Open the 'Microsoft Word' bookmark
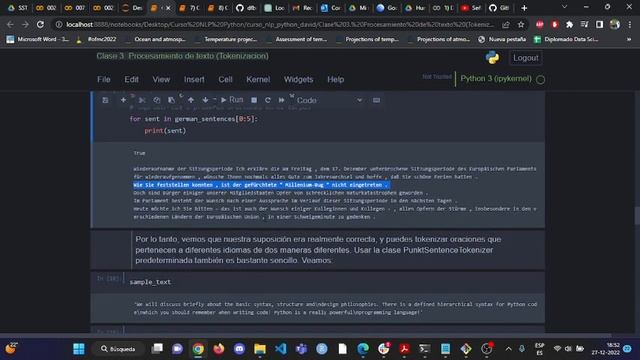The height and width of the screenshot is (360, 640). click(x=38, y=39)
